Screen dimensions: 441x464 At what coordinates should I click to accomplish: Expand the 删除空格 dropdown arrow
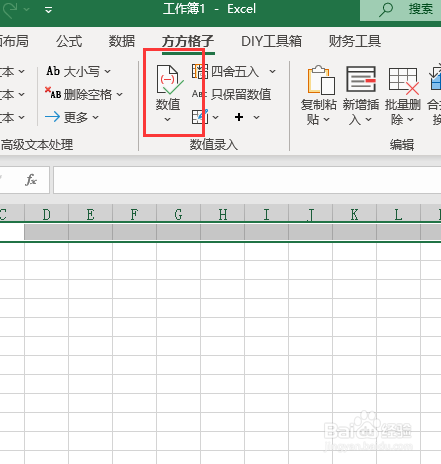pyautogui.click(x=119, y=95)
